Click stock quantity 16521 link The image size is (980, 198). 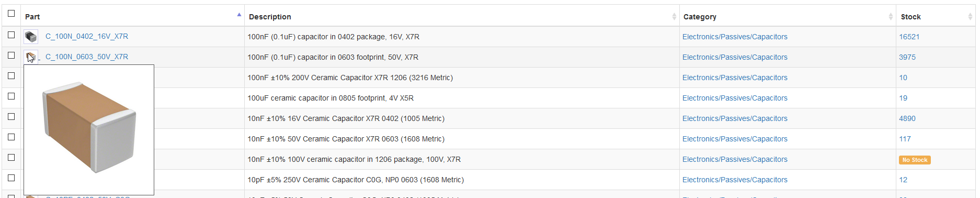point(909,37)
